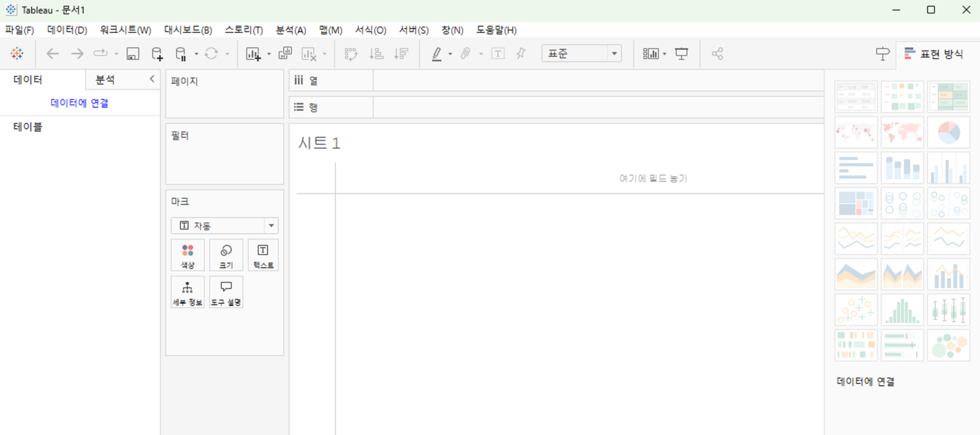Expand the pause auto updates dropdown arrow

196,54
